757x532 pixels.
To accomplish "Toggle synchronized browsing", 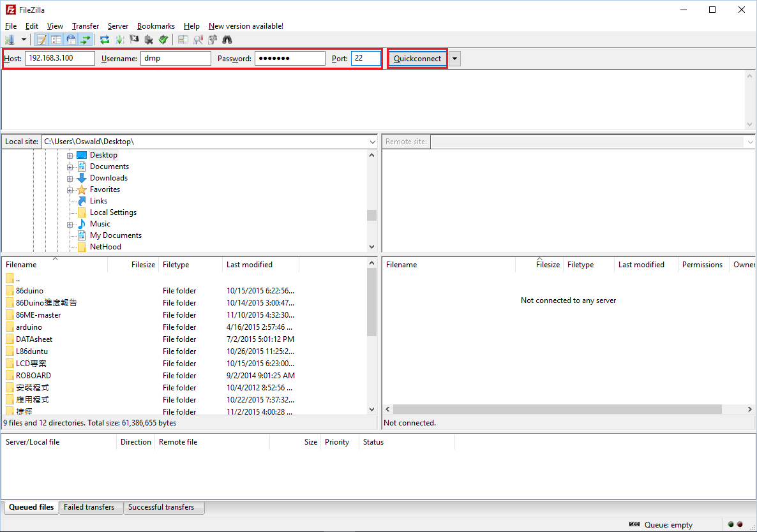I will 213,40.
